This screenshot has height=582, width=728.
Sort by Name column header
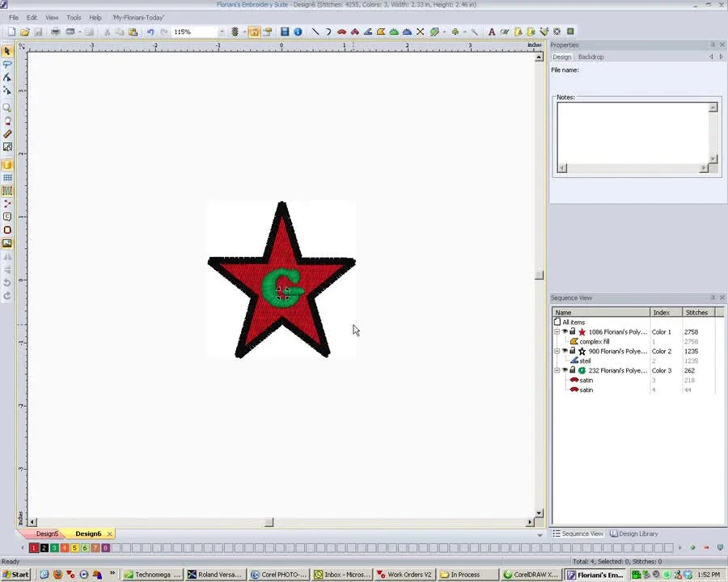(601, 312)
